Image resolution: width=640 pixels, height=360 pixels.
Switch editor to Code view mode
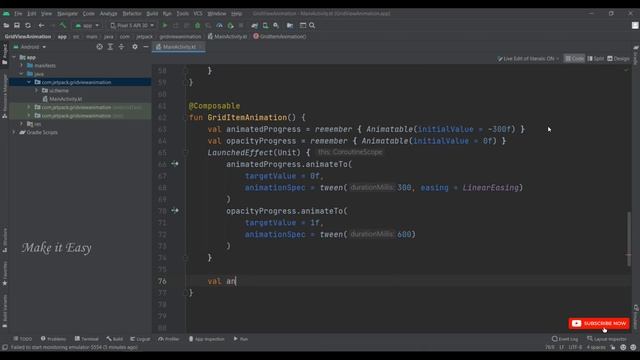(574, 59)
